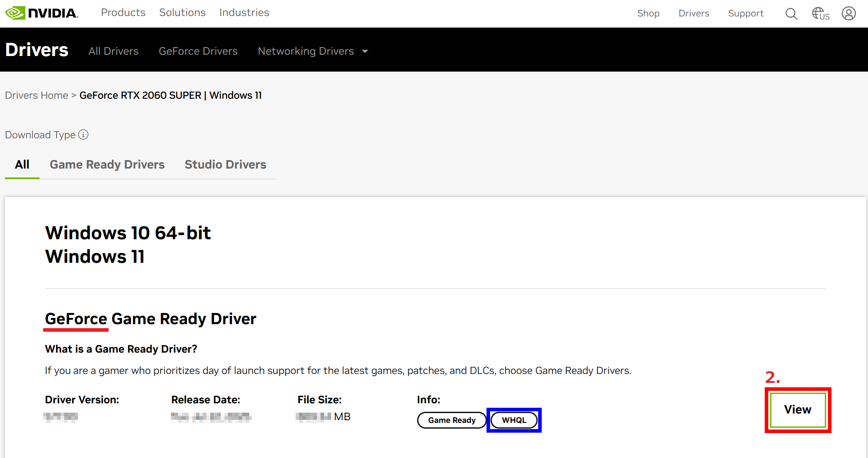Open the GeForce Drivers link
Viewport: 868px width, 458px height.
point(198,52)
